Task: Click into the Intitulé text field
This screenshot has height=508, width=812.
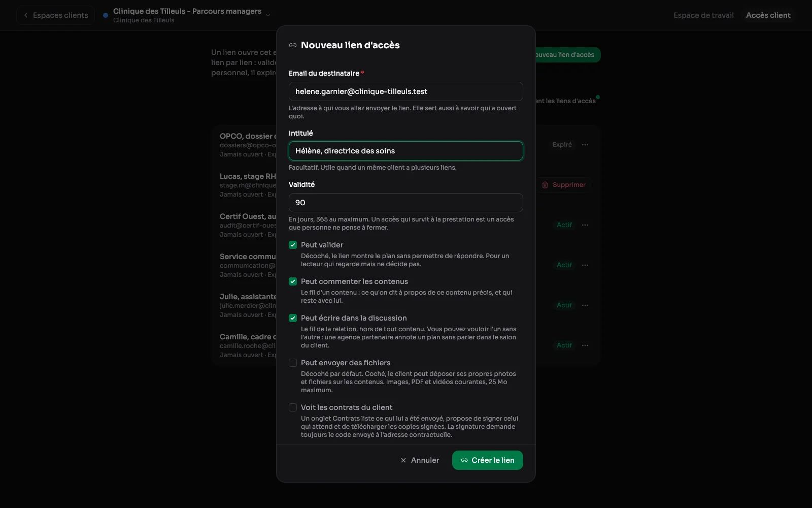Action: pos(406,151)
